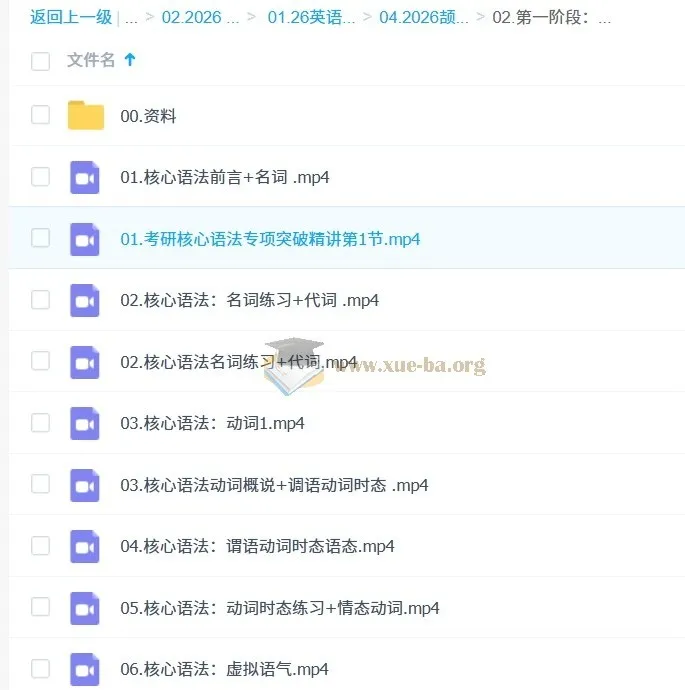This screenshot has width=685, height=690.
Task: Tick checkbox for 03.核心语法动词概说+谓语动词时态
Action: point(40,484)
